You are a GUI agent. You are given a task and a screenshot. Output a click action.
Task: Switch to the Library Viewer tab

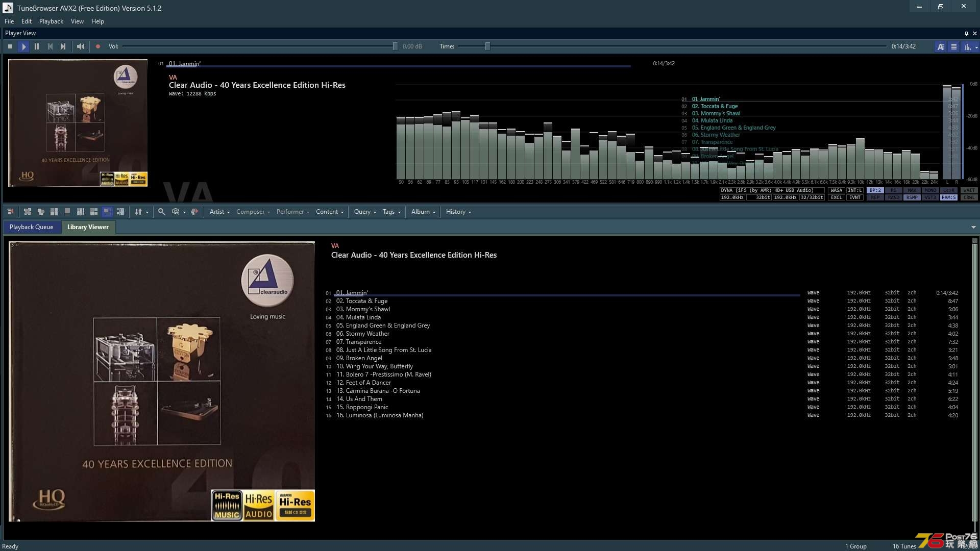88,227
